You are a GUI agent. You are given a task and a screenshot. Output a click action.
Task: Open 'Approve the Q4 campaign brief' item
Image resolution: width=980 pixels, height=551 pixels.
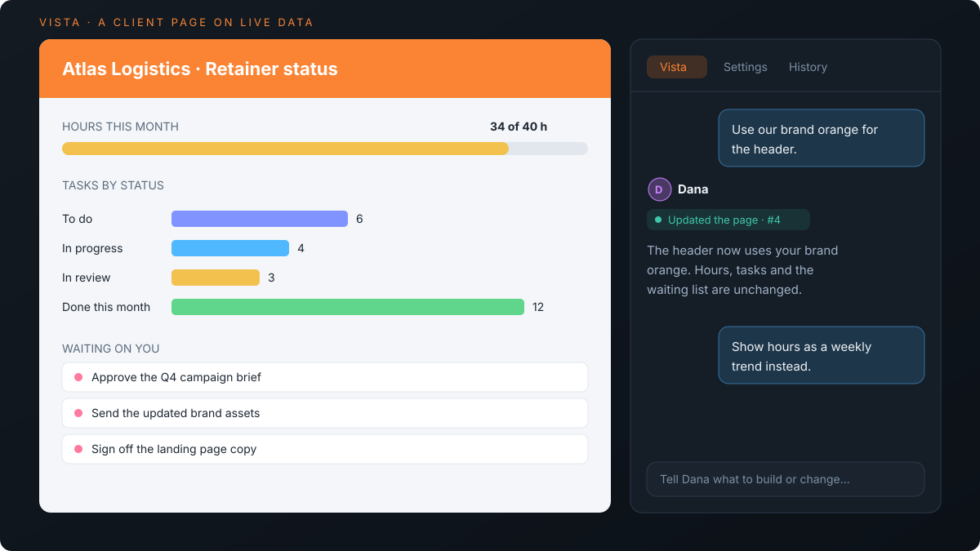click(325, 377)
